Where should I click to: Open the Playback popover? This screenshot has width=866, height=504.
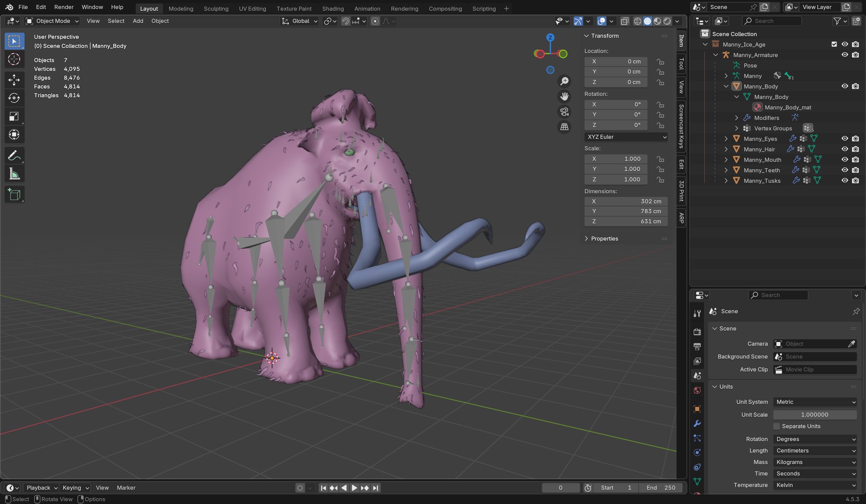[42, 488]
